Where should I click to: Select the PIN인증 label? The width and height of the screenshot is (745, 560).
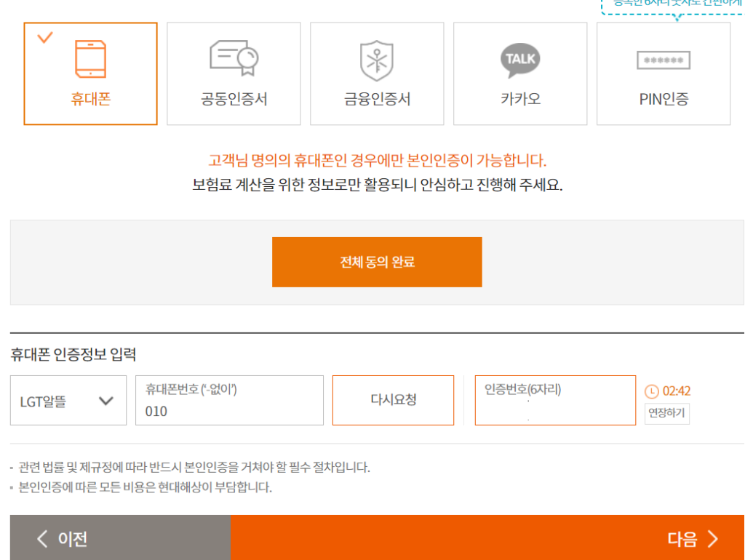tap(664, 99)
